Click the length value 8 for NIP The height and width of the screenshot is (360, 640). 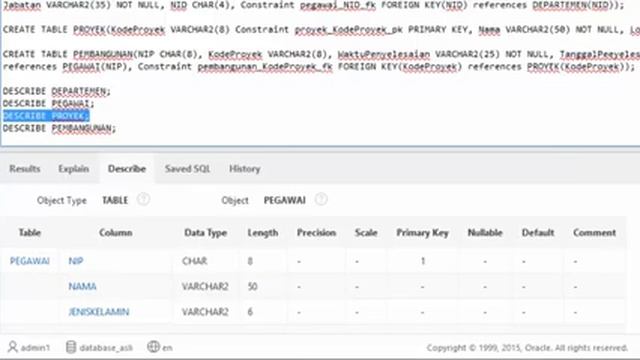(250, 261)
